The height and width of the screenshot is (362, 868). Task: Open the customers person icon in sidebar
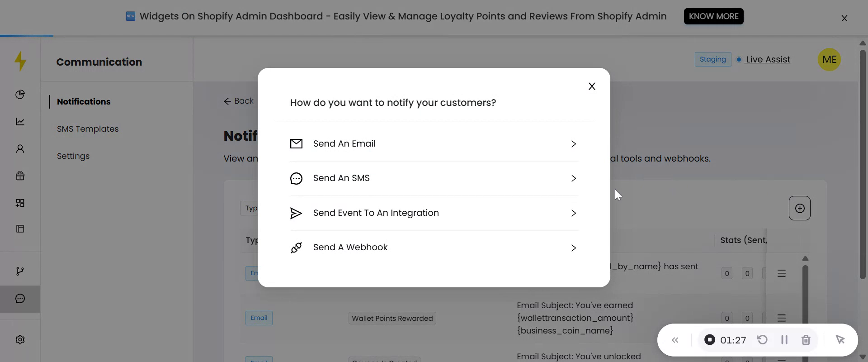[20, 149]
